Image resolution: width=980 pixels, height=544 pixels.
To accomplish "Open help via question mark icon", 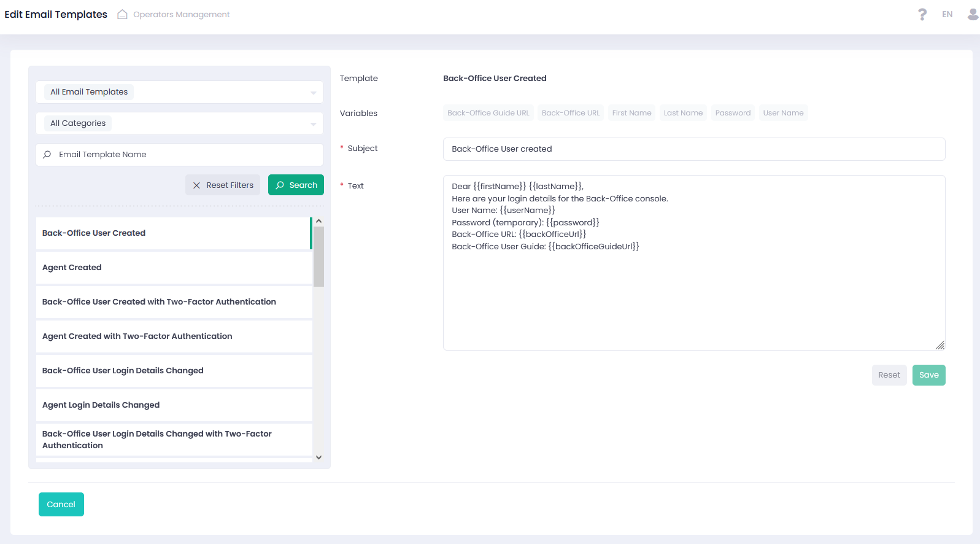I will 922,14.
